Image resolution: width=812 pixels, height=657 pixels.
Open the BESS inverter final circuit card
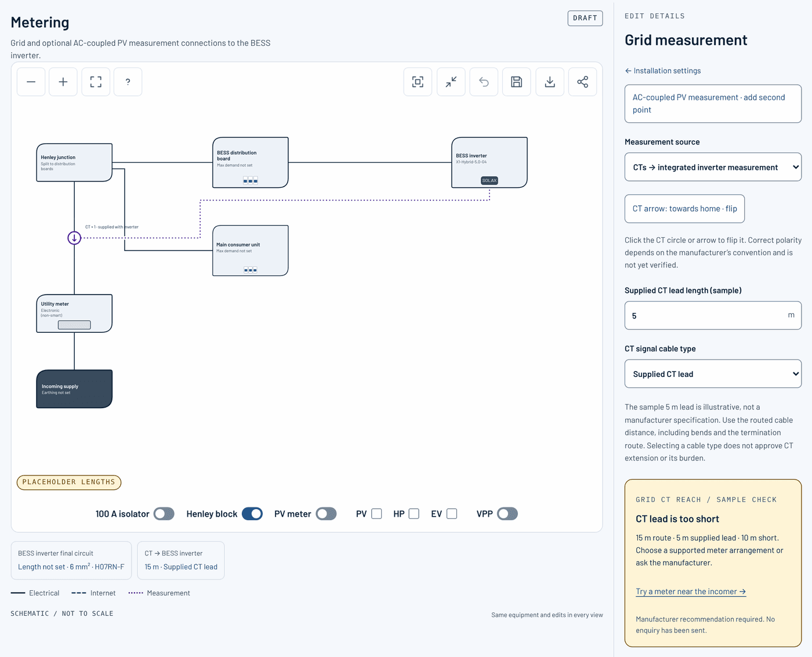[x=71, y=560]
